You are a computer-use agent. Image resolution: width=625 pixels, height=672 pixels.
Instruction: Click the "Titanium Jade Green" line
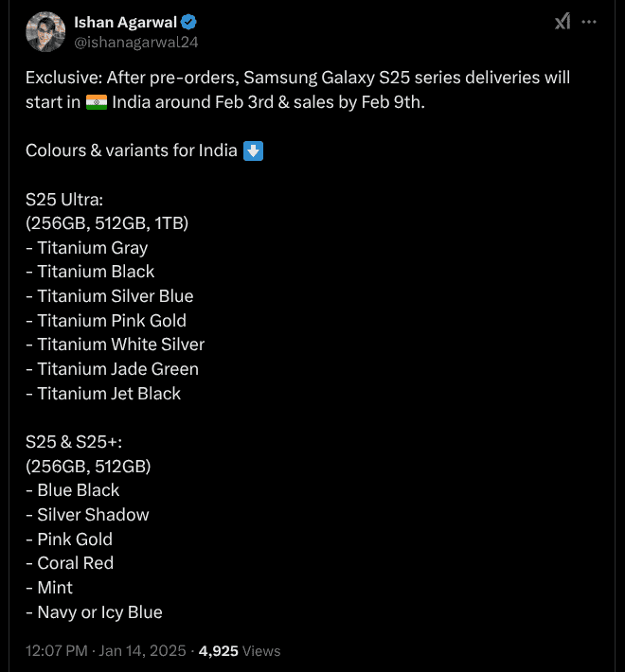[x=113, y=369]
